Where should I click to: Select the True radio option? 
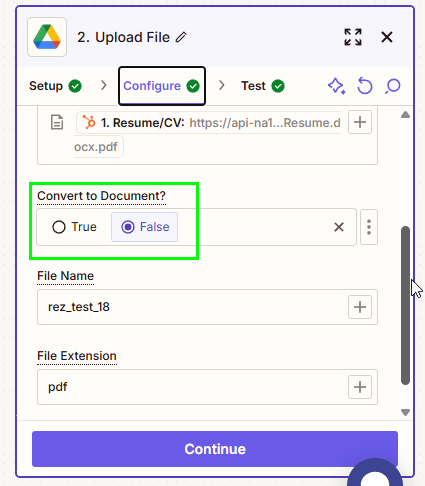tap(74, 227)
